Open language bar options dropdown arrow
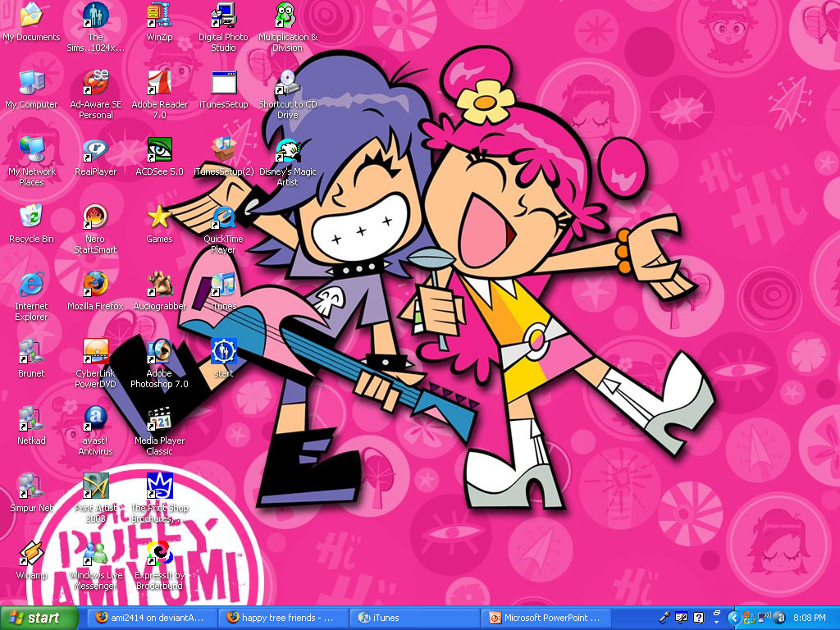 click(716, 622)
